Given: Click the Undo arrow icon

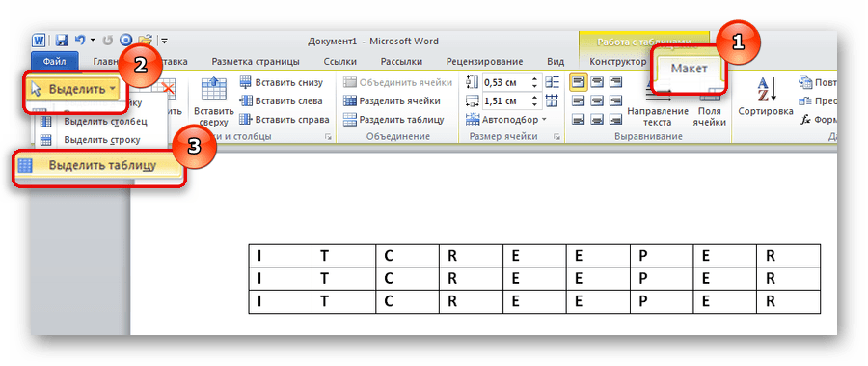Looking at the screenshot, I should [80, 40].
